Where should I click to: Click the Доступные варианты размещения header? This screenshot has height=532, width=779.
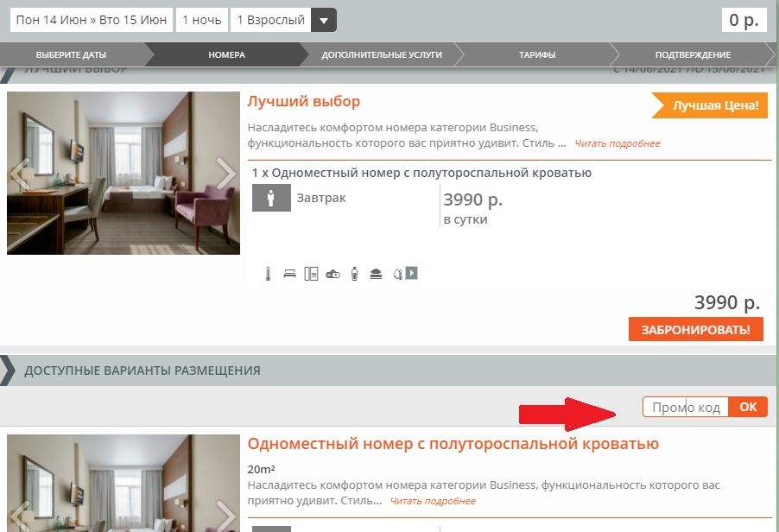point(142,370)
